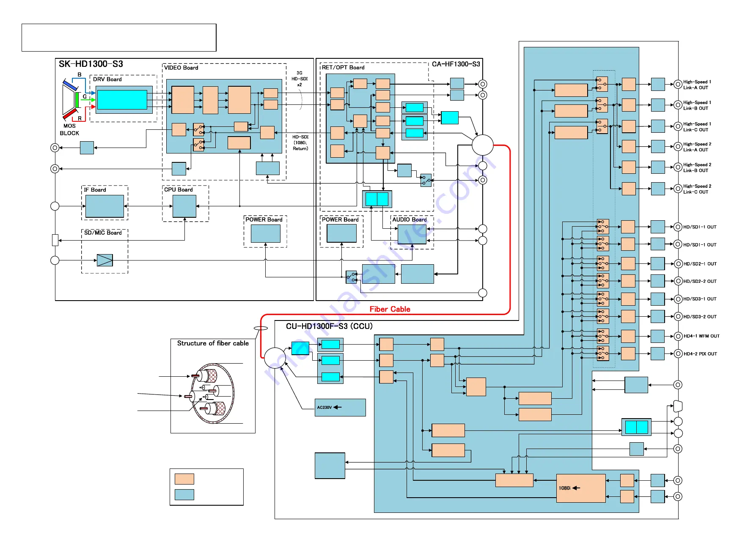
Task: Click the AC230V power block
Action: coord(340,408)
